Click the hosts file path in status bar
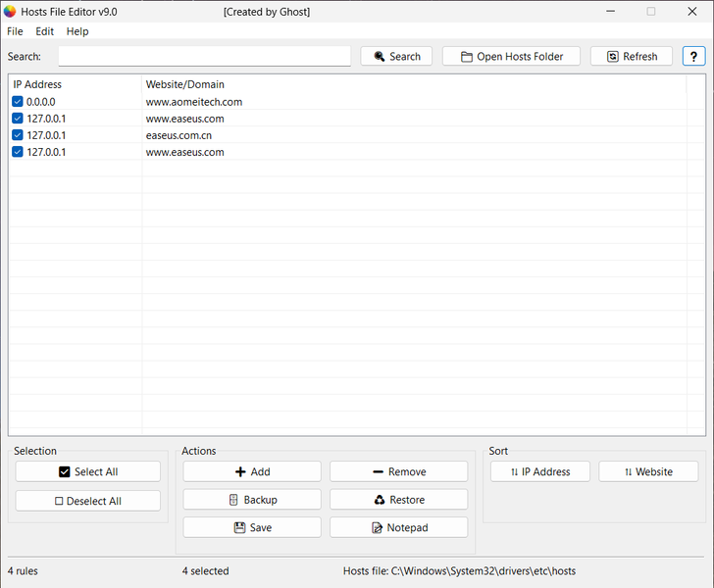 [x=459, y=571]
